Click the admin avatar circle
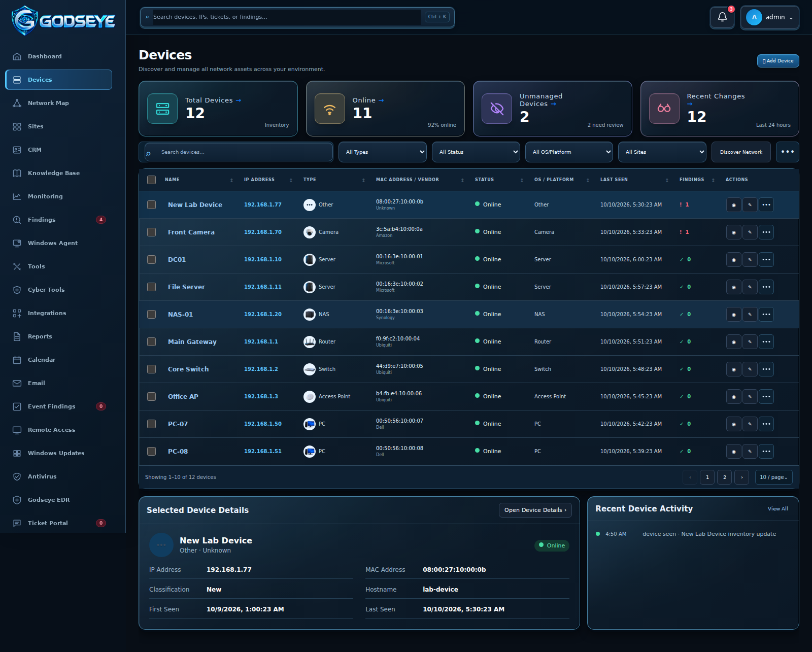This screenshot has width=812, height=652. tap(754, 17)
